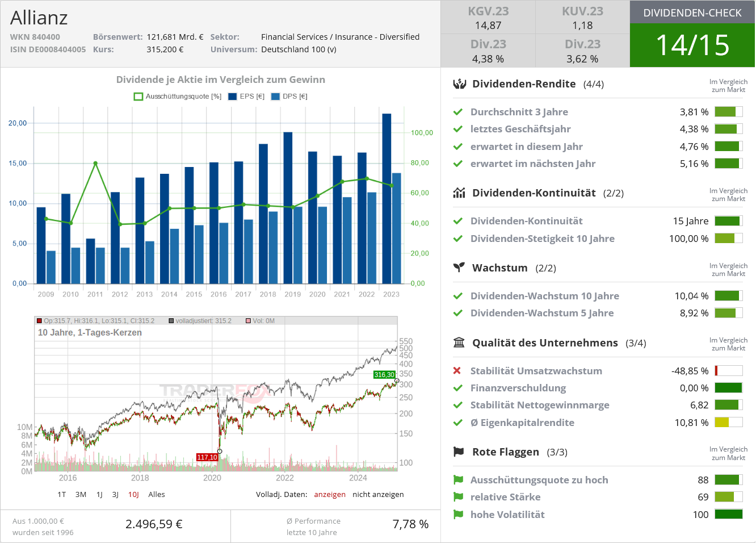This screenshot has height=543, width=756.
Task: Click the Div.23 4,38 % tile
Action: 488,51
